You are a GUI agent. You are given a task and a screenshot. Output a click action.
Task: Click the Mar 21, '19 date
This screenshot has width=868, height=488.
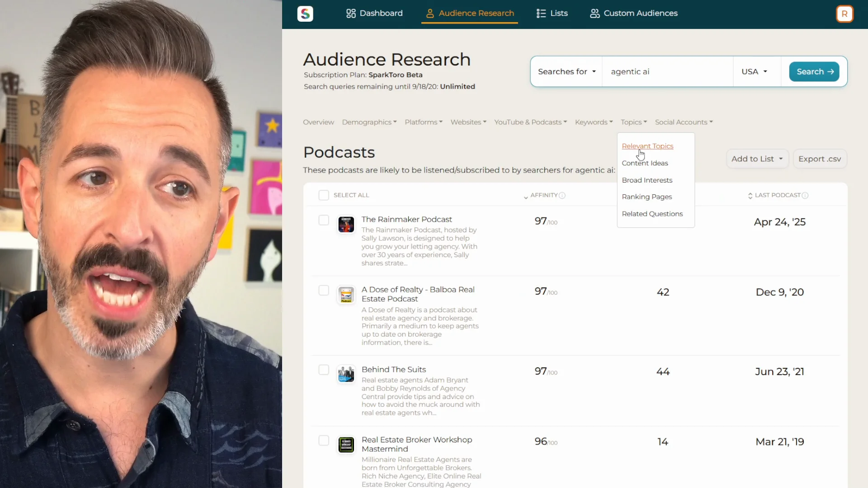click(779, 441)
